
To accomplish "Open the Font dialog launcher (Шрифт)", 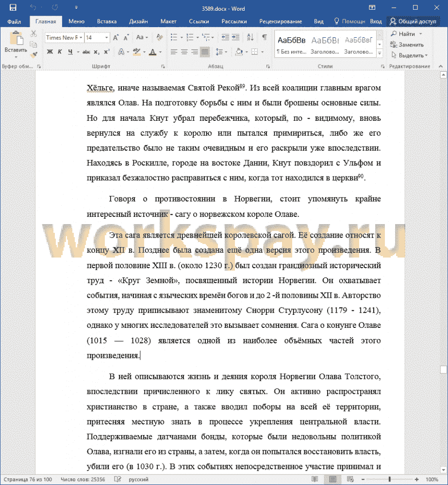I will click(x=163, y=66).
